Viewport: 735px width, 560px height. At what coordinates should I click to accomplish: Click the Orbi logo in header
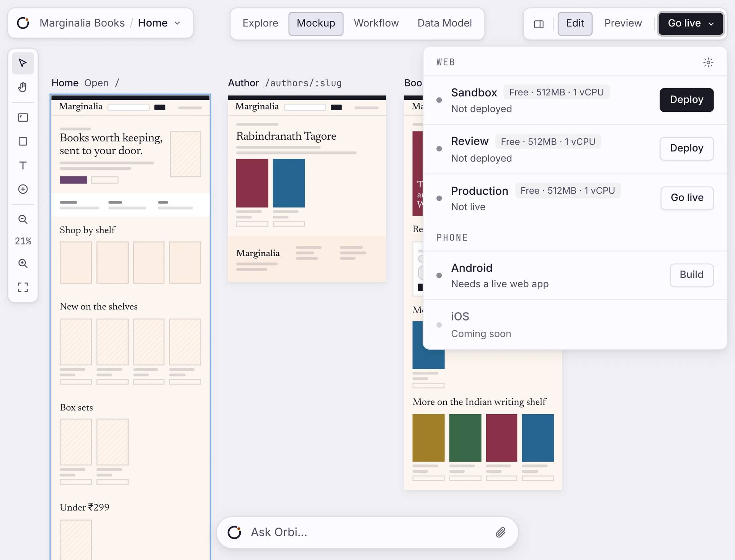pos(23,23)
